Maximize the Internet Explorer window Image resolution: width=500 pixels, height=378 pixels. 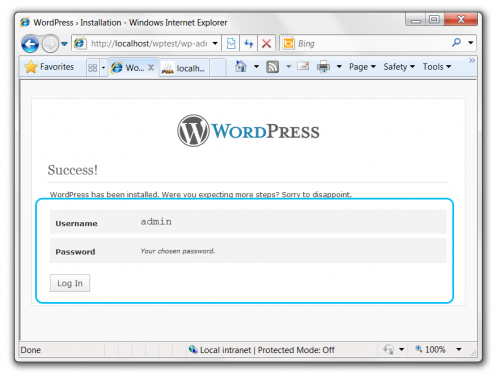(x=434, y=20)
